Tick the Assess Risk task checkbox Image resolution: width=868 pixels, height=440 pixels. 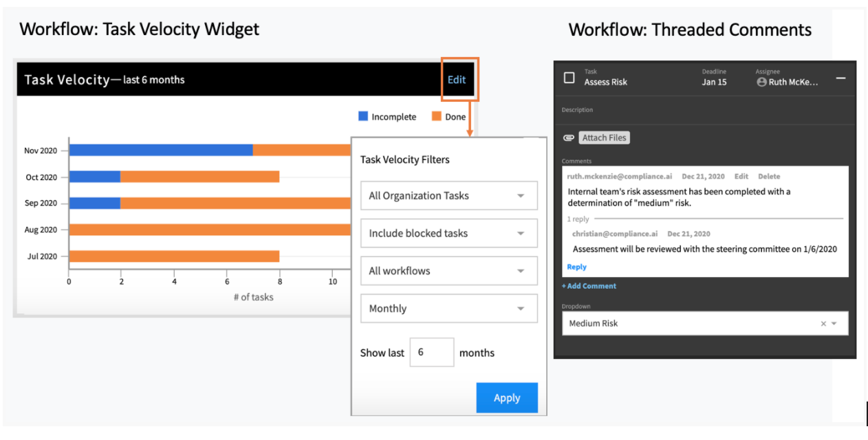[x=569, y=78]
